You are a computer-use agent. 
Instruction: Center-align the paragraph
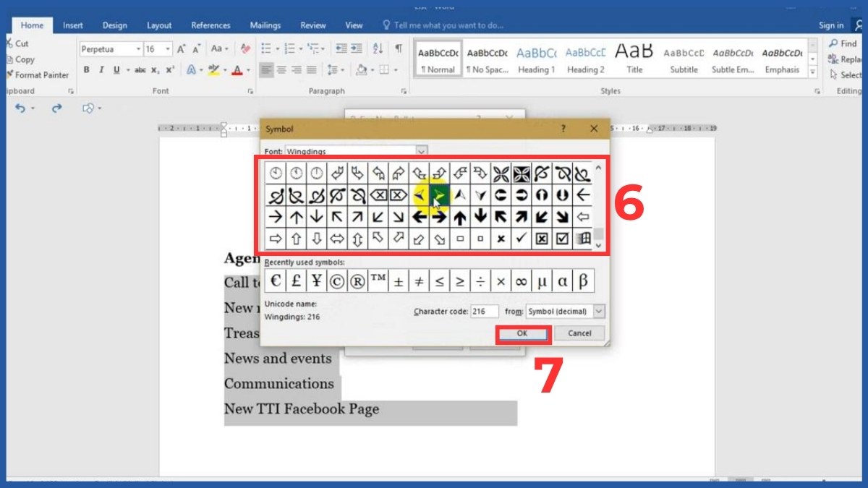tap(281, 70)
